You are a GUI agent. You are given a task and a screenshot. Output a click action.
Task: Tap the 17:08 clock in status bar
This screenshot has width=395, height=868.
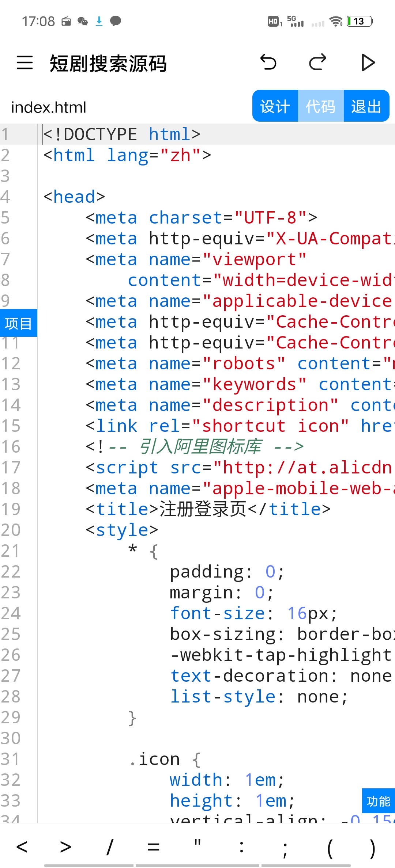click(x=38, y=21)
